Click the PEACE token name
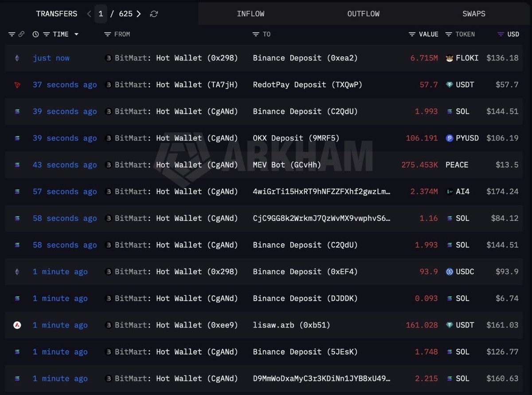 tap(457, 165)
